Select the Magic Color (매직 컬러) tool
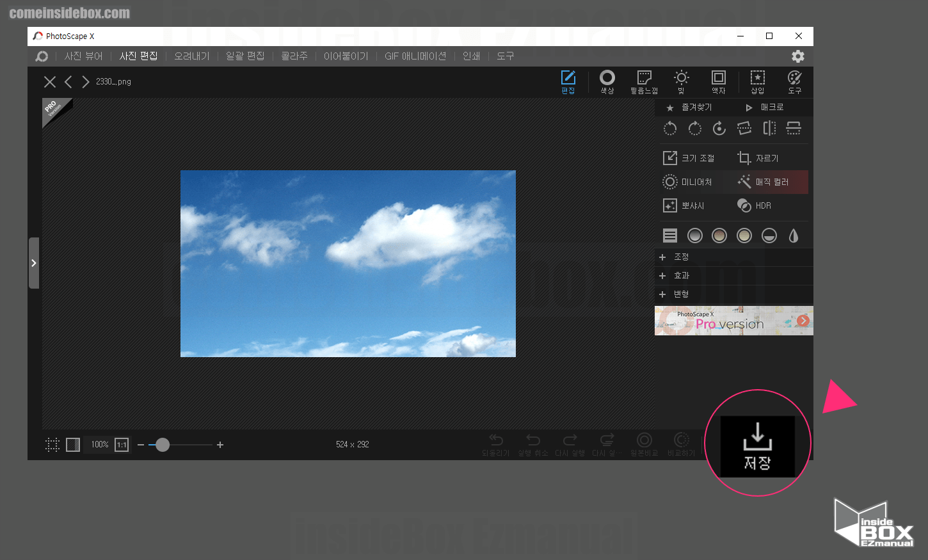928x560 pixels. [x=764, y=182]
